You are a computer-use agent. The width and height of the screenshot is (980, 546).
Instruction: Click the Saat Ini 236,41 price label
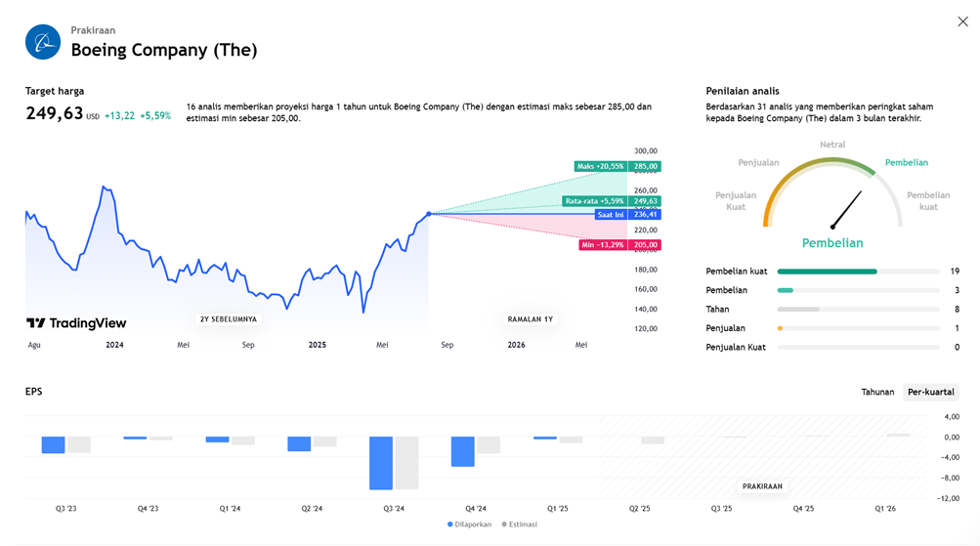[x=627, y=214]
